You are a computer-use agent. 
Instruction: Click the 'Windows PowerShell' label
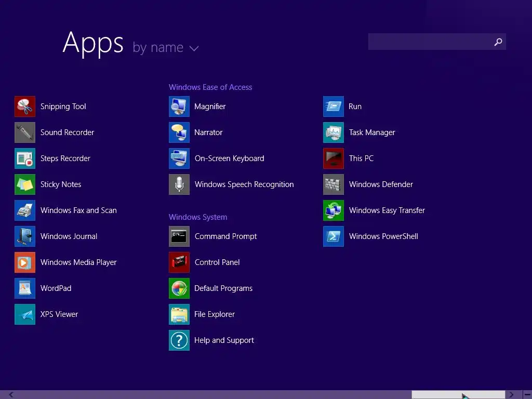click(x=383, y=236)
